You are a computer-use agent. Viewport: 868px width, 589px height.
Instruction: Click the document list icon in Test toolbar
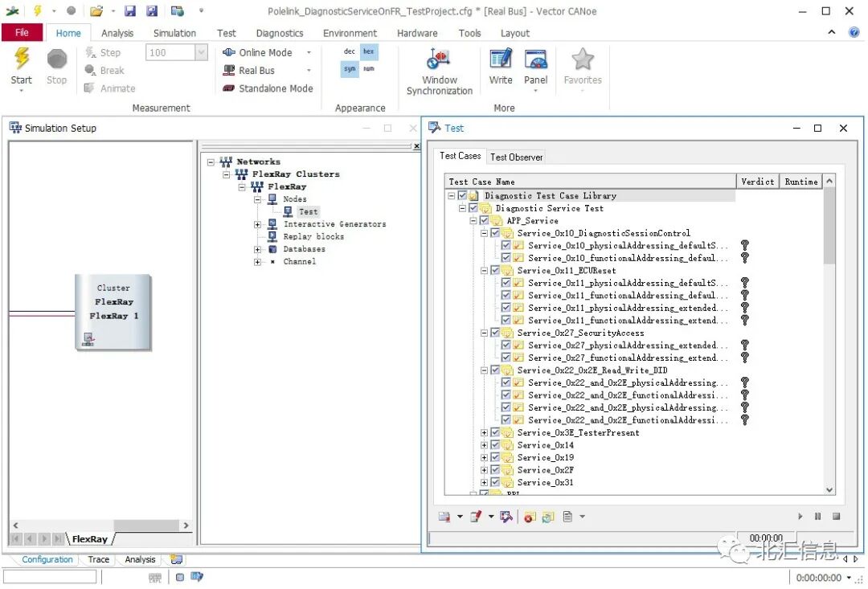(x=567, y=517)
